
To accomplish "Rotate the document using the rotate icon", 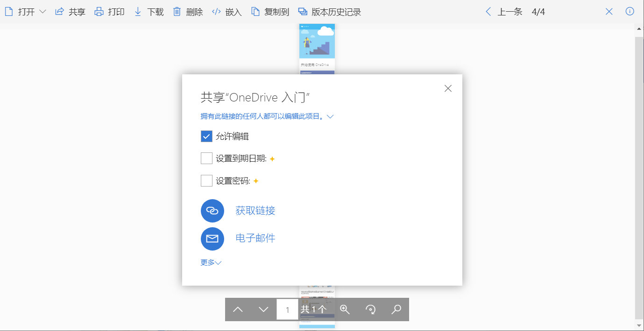I will tap(370, 309).
